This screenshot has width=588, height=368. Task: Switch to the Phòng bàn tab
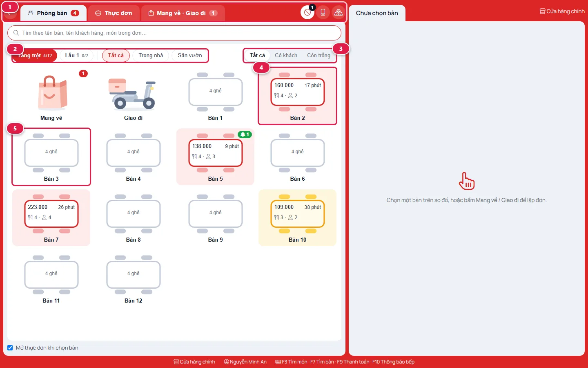click(53, 13)
